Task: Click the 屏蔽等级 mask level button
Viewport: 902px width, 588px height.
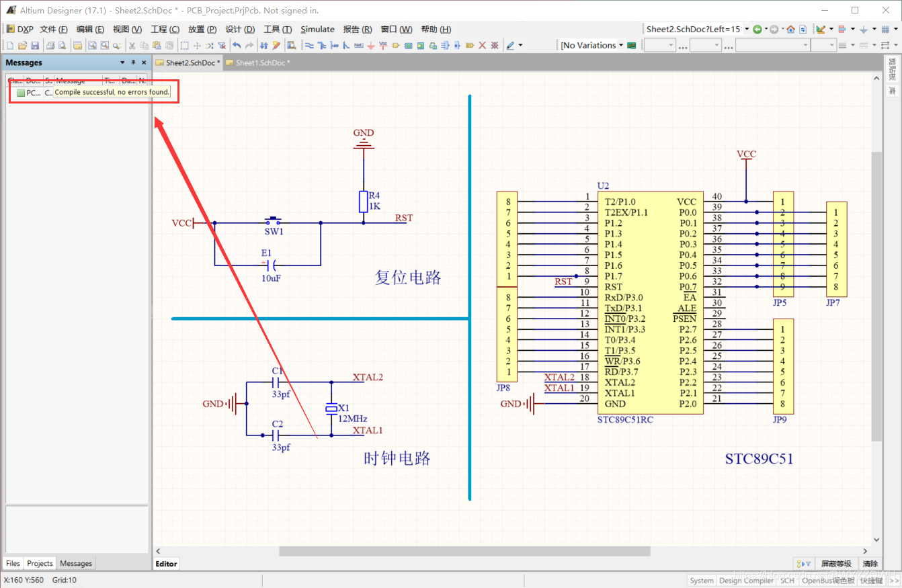Action: pos(836,564)
